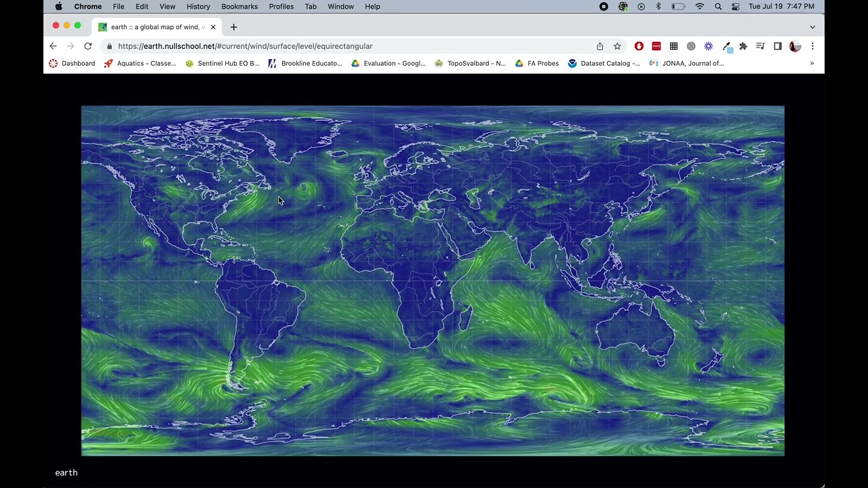Open the black grid extension icon

coord(673,46)
